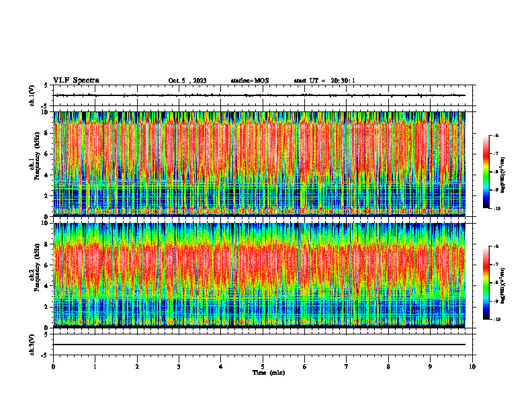Click the ch.1 spectrogram color bar
Screen dimensions: 532x411
[x=486, y=172]
